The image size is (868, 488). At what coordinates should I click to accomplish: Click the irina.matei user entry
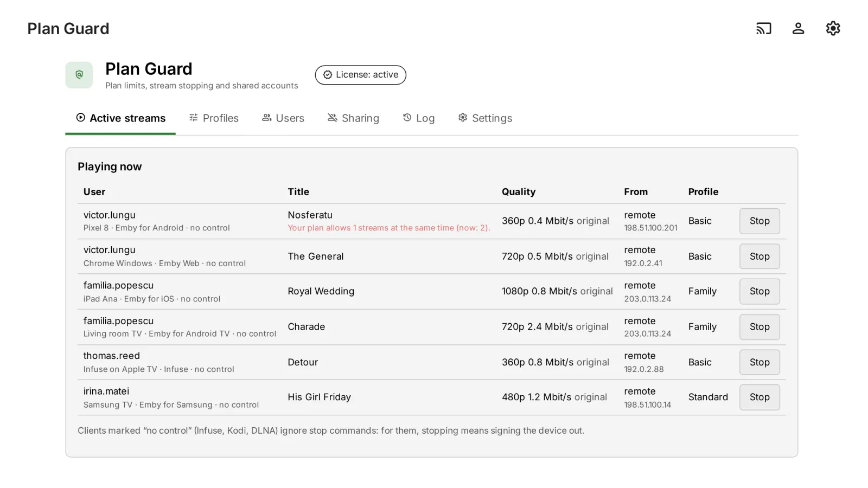[x=106, y=391]
